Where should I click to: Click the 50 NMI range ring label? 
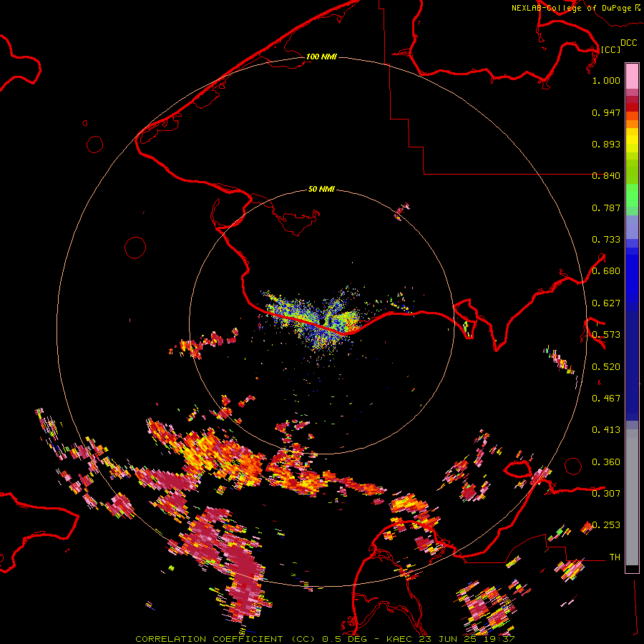click(x=321, y=189)
